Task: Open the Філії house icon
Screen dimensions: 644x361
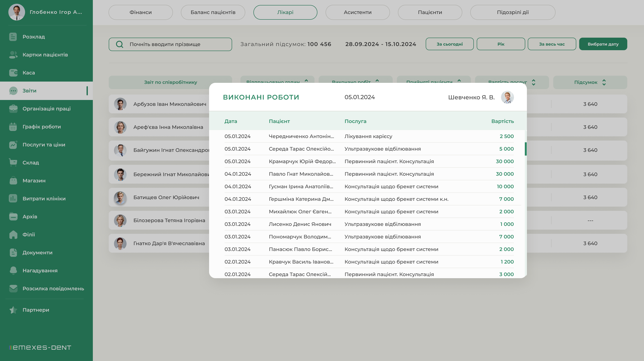Action: (x=13, y=234)
